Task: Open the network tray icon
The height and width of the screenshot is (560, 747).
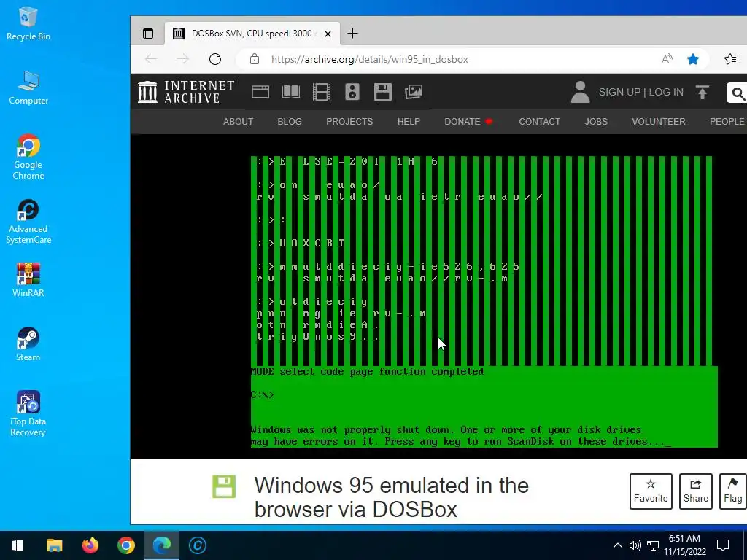Action: (x=653, y=545)
